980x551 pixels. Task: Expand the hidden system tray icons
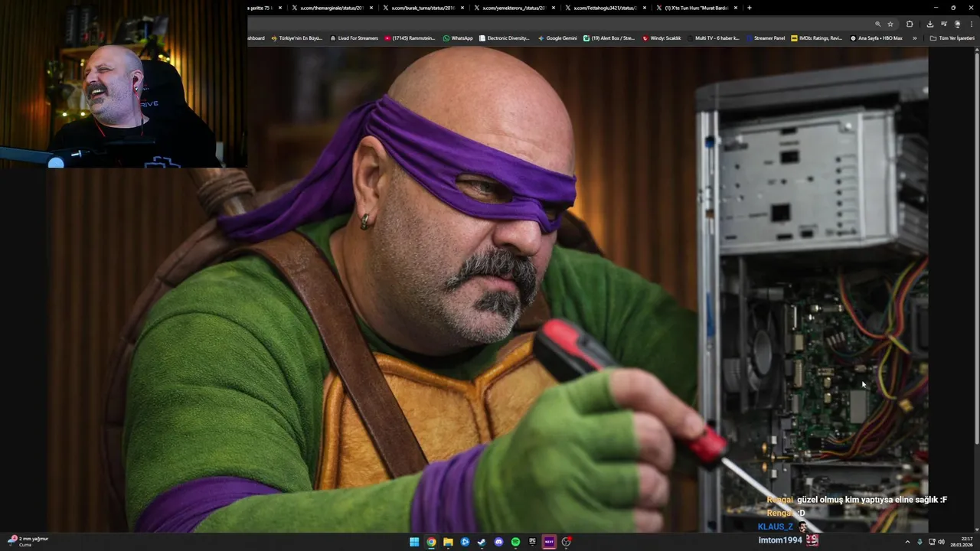pos(907,542)
